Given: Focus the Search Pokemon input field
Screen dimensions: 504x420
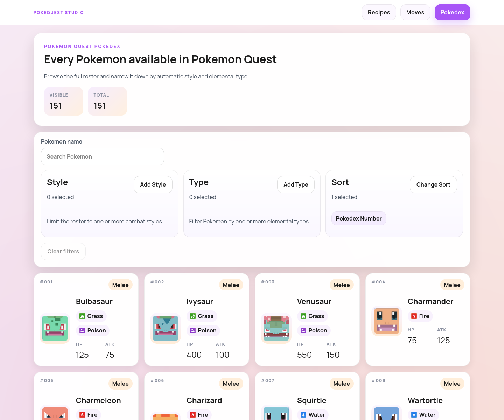Looking at the screenshot, I should (103, 156).
